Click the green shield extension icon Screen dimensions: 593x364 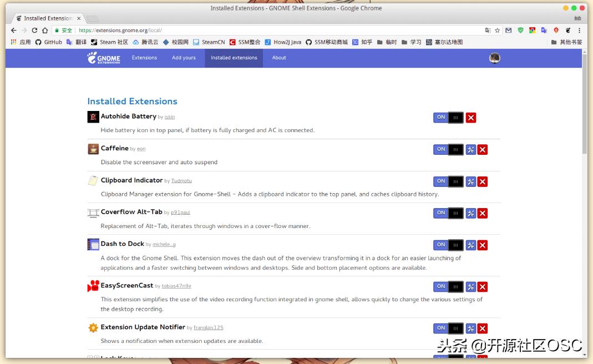pyautogui.click(x=520, y=31)
